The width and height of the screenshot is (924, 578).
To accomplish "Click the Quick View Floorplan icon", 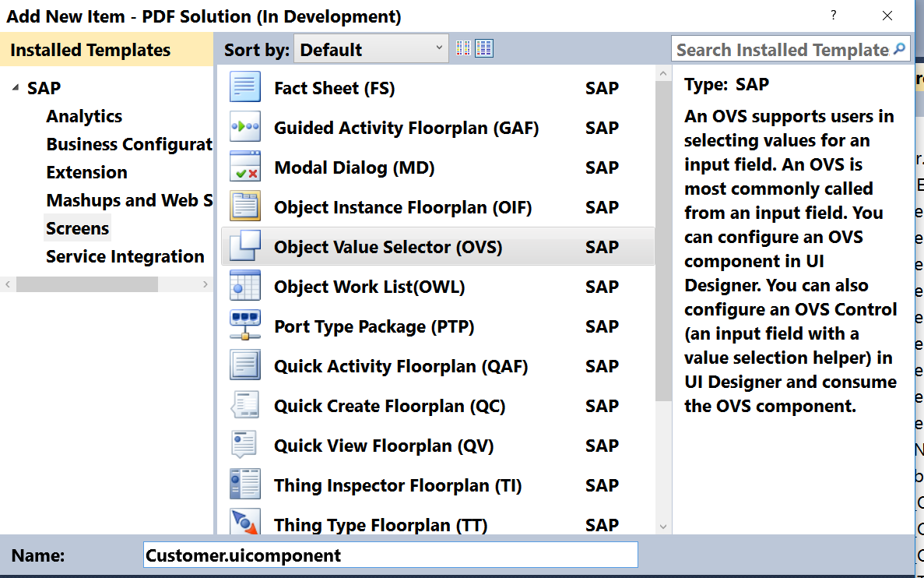I will coord(244,445).
